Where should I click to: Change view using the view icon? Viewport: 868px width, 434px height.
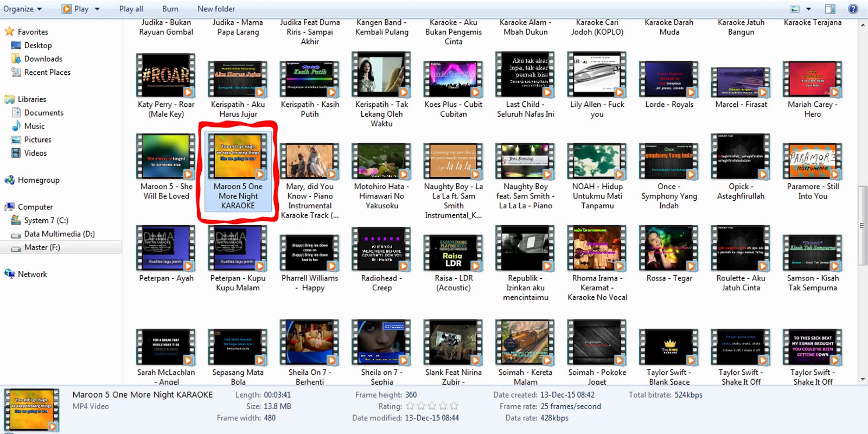tap(795, 9)
